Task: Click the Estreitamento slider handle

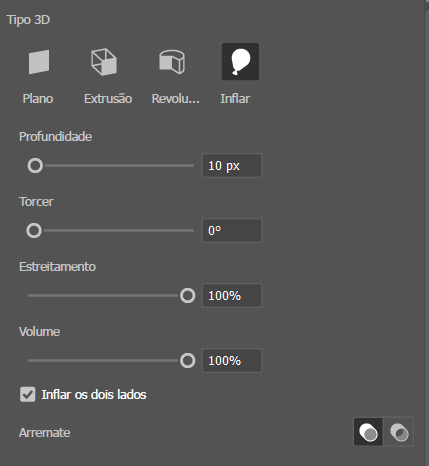Action: pyautogui.click(x=188, y=296)
